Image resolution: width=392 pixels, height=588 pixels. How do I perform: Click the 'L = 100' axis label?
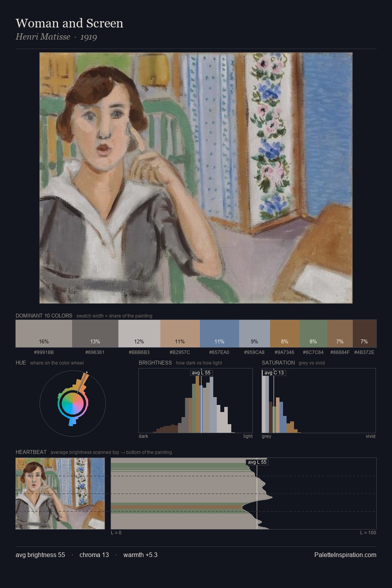tap(368, 533)
